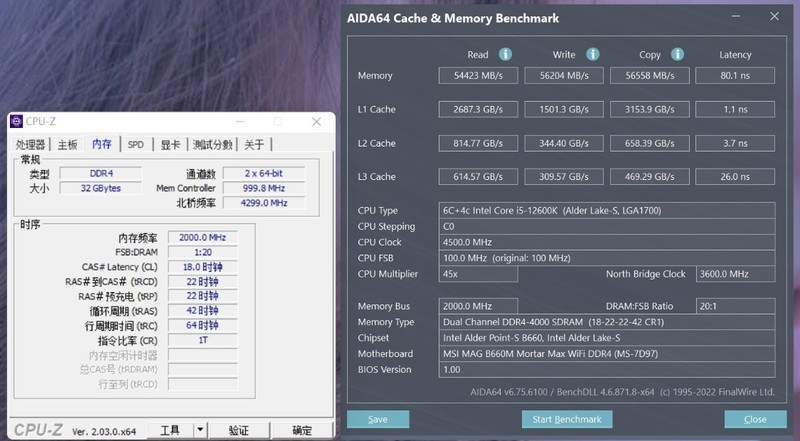Image resolution: width=800 pixels, height=441 pixels.
Task: Click the Copy column info icon
Action: coord(678,54)
